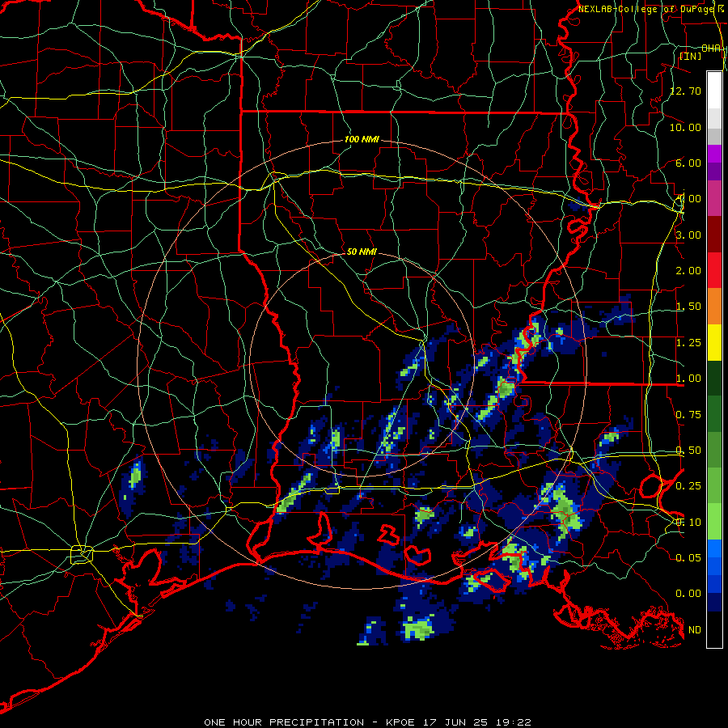The height and width of the screenshot is (728, 728).
Task: Click the 1.00 legend value
Action: click(688, 379)
